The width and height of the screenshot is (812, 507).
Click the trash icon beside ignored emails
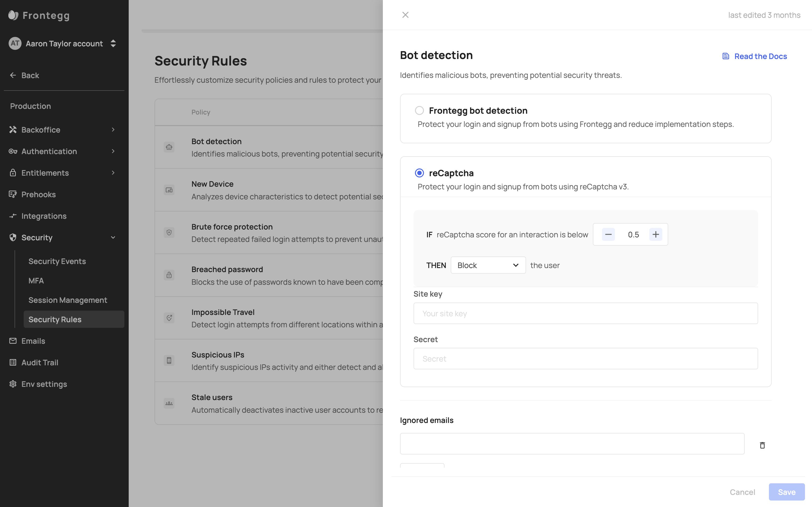pos(762,445)
